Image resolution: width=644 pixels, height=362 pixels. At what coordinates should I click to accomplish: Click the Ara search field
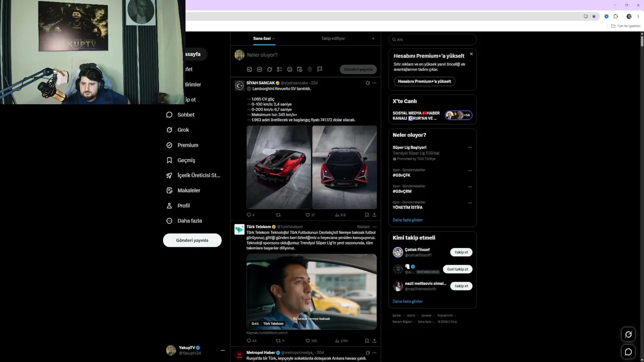(x=432, y=39)
